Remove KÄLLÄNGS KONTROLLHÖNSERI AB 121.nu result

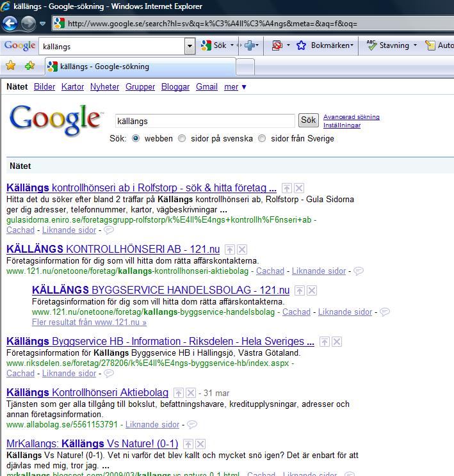[x=242, y=250]
